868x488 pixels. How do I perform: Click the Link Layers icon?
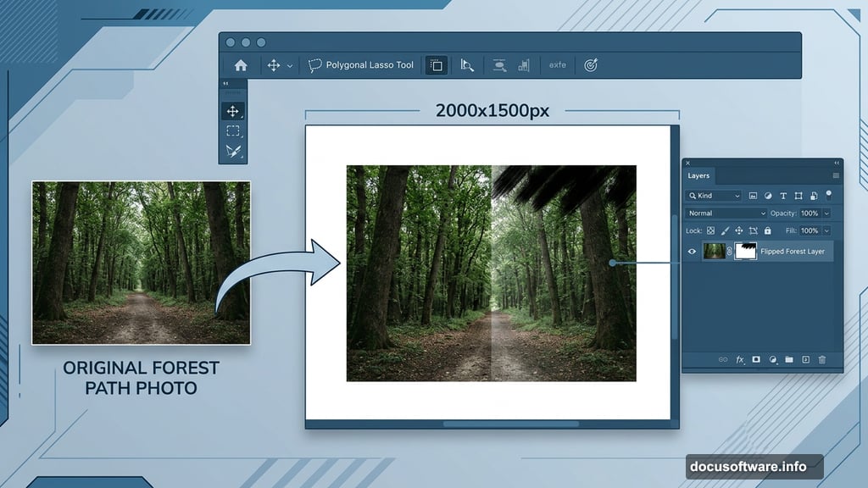tap(723, 359)
